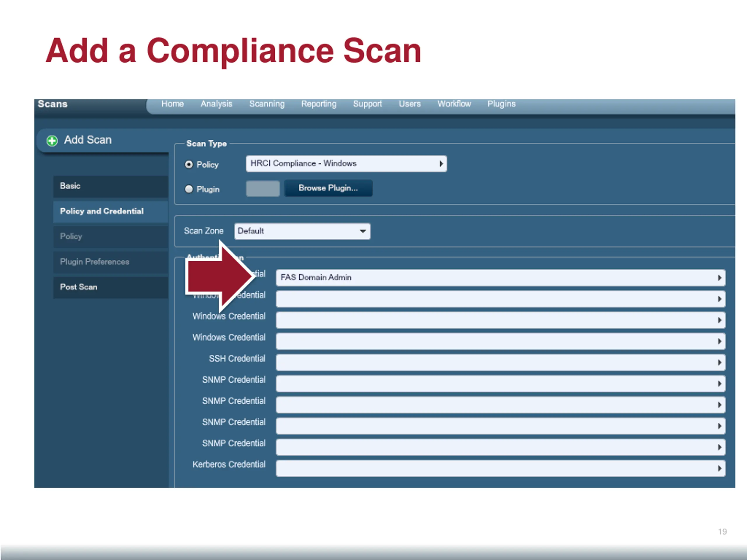Open the Users menu

[x=410, y=104]
